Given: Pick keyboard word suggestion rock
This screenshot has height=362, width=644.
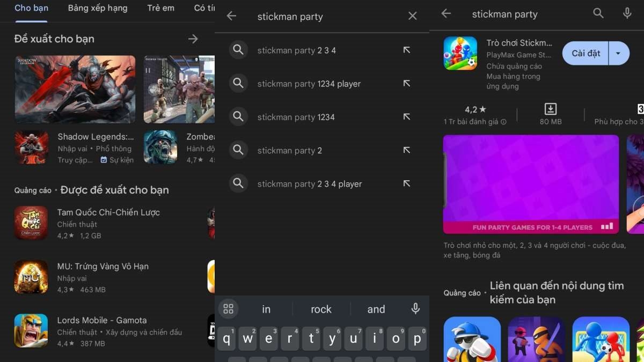Looking at the screenshot, I should [321, 309].
